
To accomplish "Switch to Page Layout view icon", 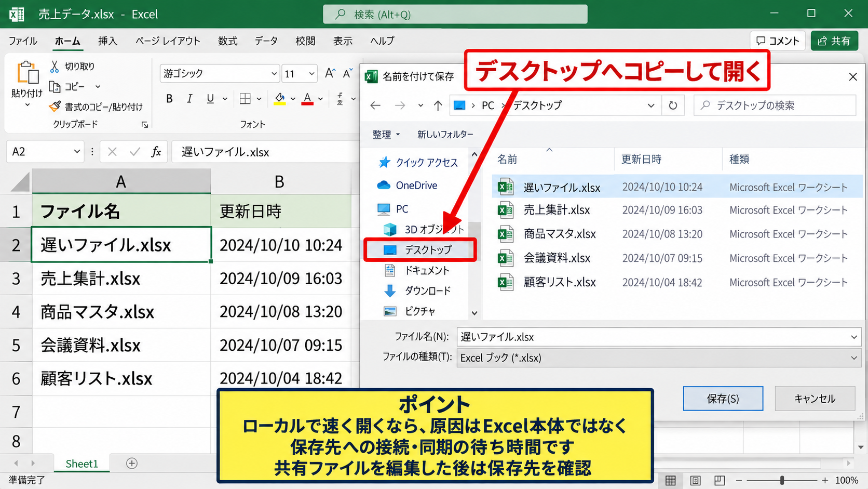I will 696,480.
